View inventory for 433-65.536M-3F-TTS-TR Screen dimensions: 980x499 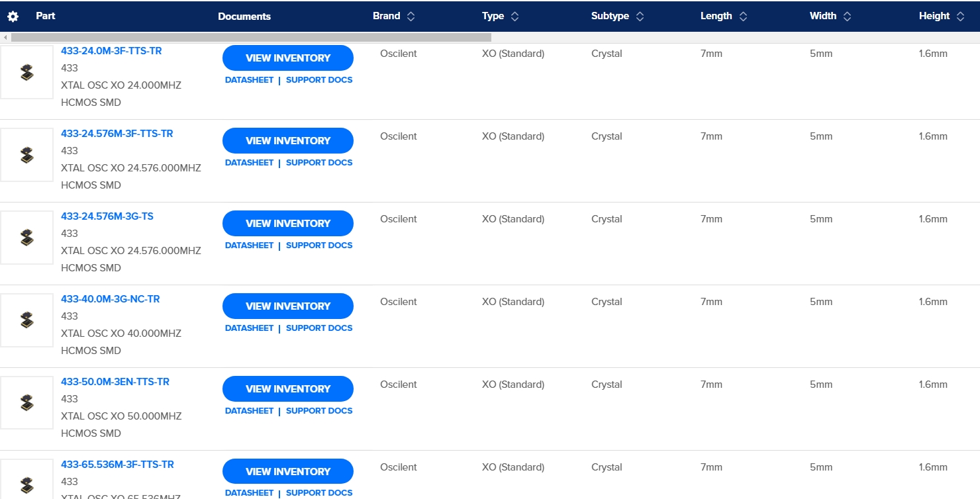[288, 472]
